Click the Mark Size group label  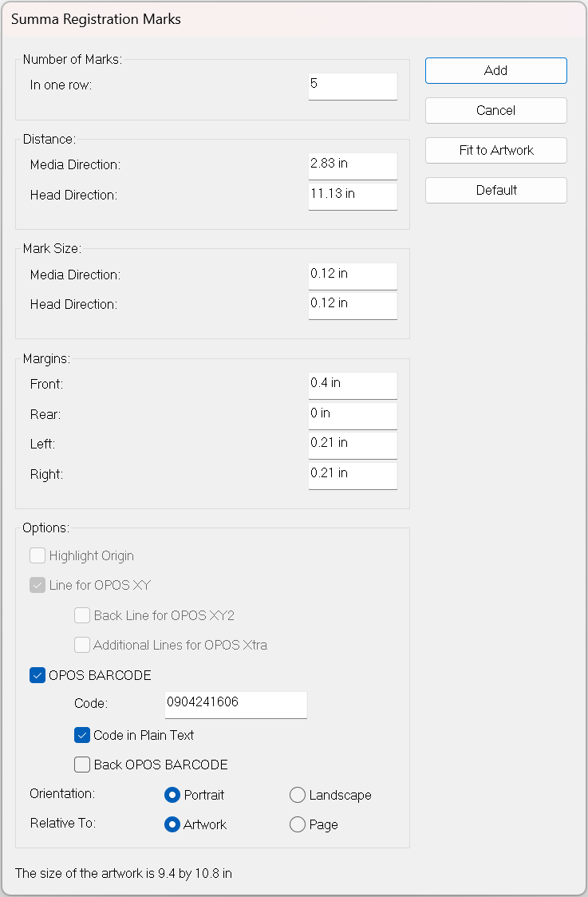pos(52,249)
